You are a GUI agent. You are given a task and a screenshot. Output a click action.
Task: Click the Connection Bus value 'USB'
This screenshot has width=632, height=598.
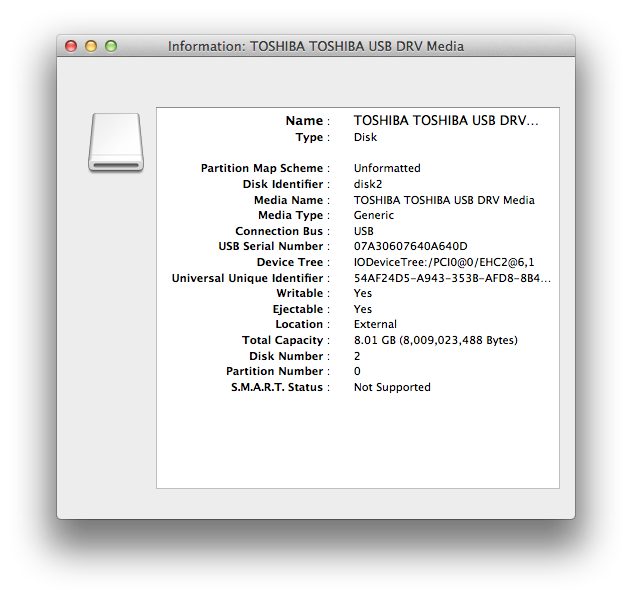[x=364, y=231]
